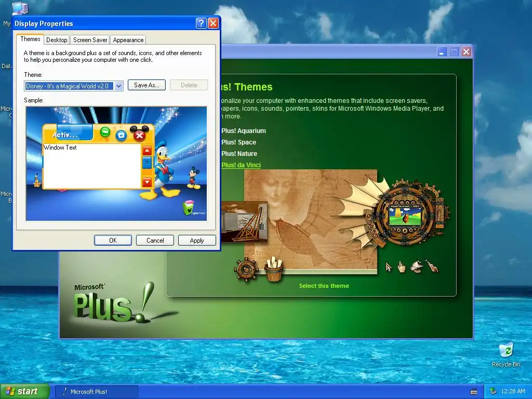This screenshot has width=532, height=399.
Task: Click the ship wheel icon
Action: click(246, 270)
